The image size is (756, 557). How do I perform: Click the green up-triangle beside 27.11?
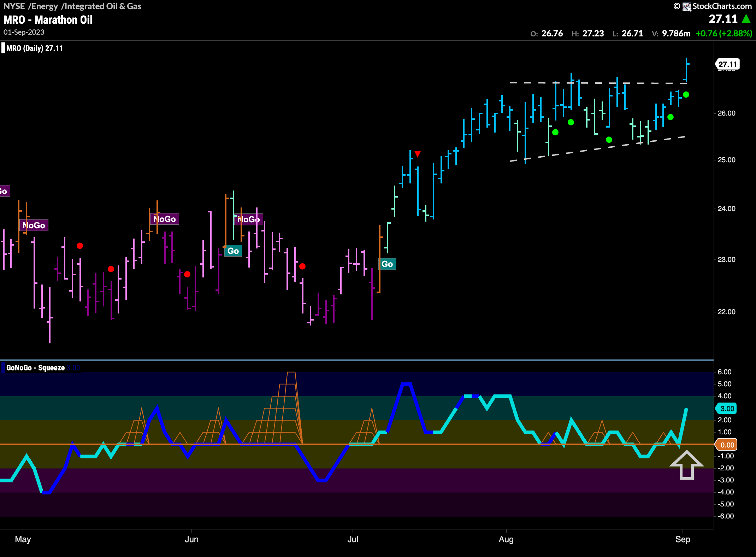point(746,19)
